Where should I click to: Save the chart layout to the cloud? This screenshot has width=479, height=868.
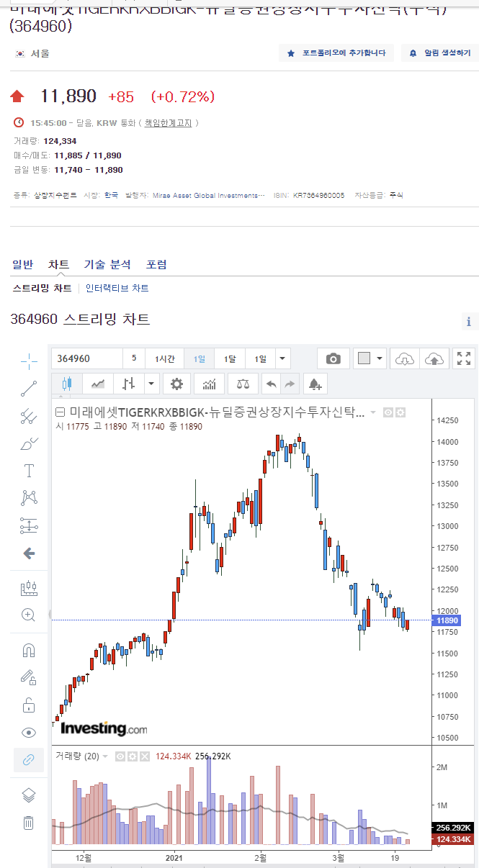(x=434, y=358)
